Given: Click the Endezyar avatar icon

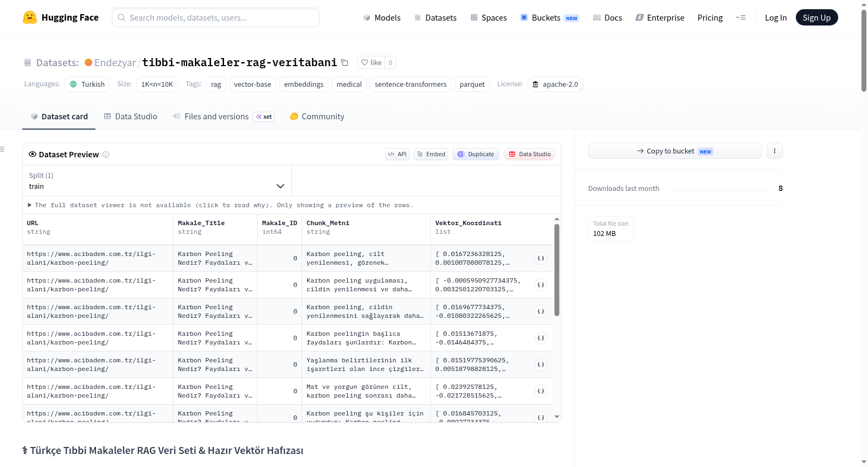Looking at the screenshot, I should (88, 62).
